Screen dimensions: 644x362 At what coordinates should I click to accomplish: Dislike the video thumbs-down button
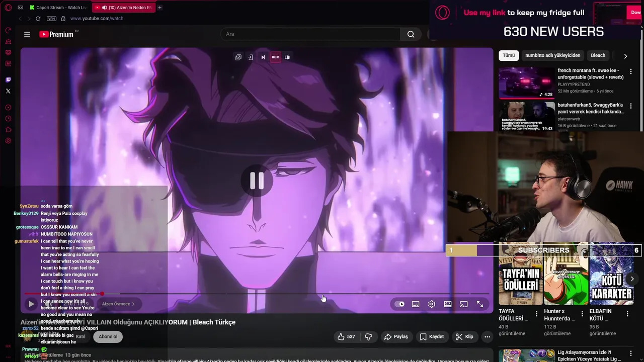point(368,337)
